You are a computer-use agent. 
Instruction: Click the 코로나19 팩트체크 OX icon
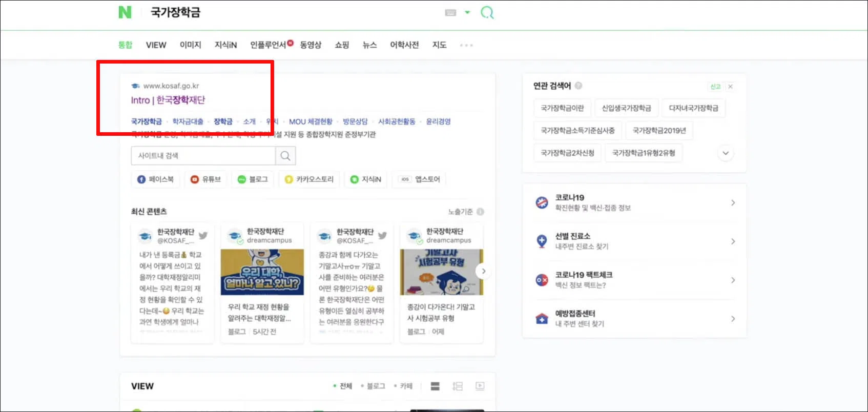[x=542, y=280]
